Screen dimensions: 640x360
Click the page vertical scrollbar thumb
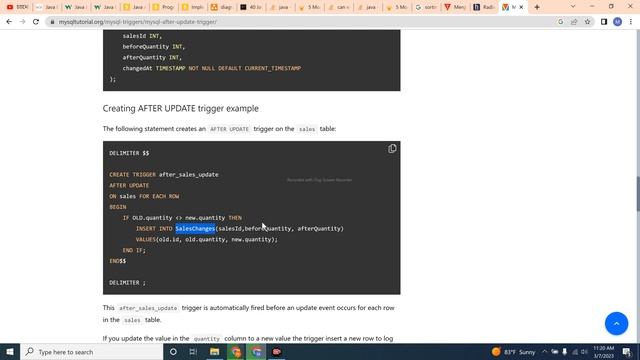click(x=638, y=194)
